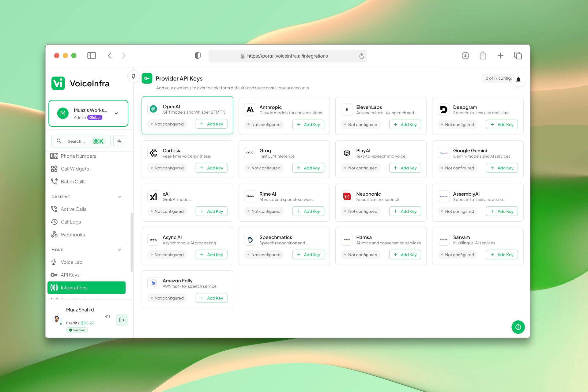Click the OpenAI provider logo icon
588x392 pixels.
[x=153, y=109]
